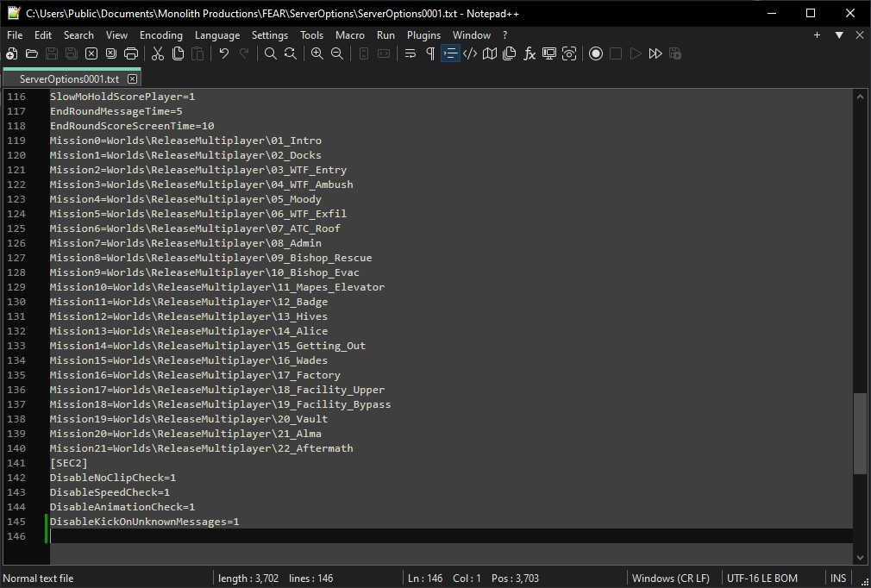This screenshot has height=588, width=871.
Task: Click the Save All toolbar icon
Action: [x=71, y=53]
